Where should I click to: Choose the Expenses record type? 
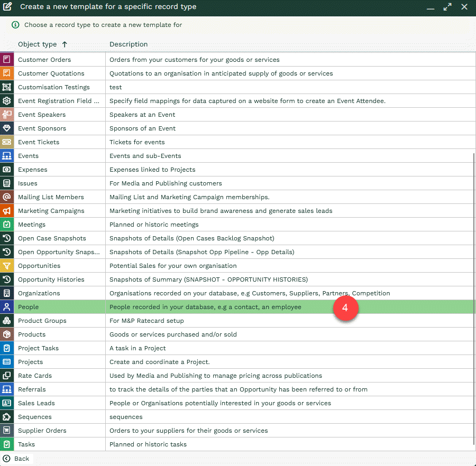tap(237, 170)
